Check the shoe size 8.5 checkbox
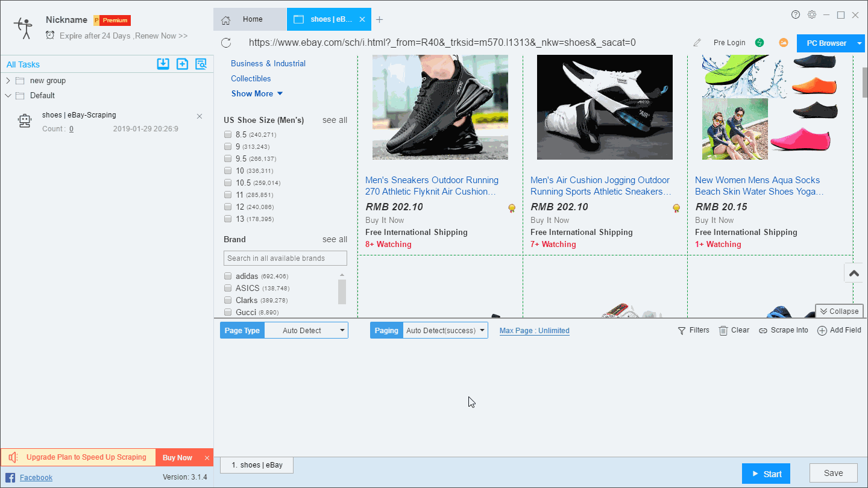 pyautogui.click(x=228, y=134)
